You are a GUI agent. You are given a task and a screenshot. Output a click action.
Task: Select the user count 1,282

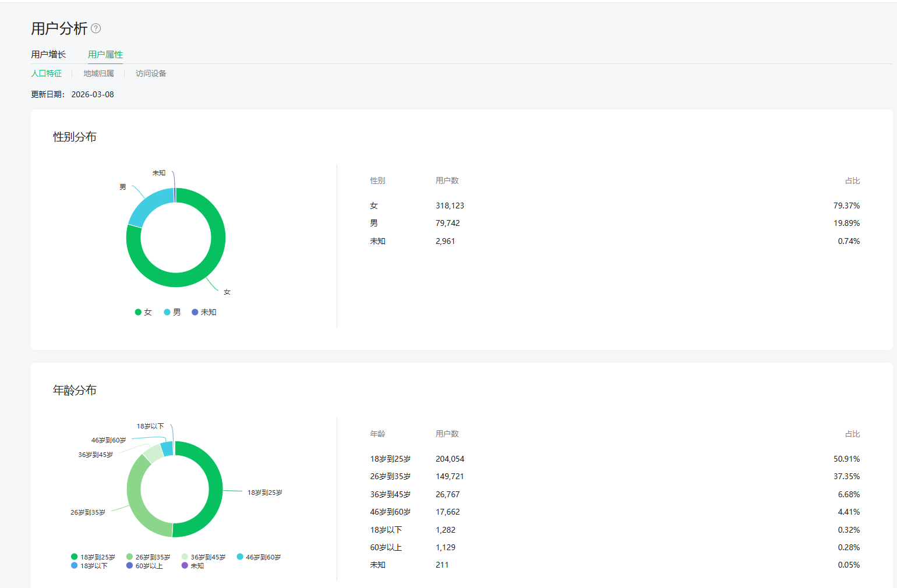[x=445, y=530]
